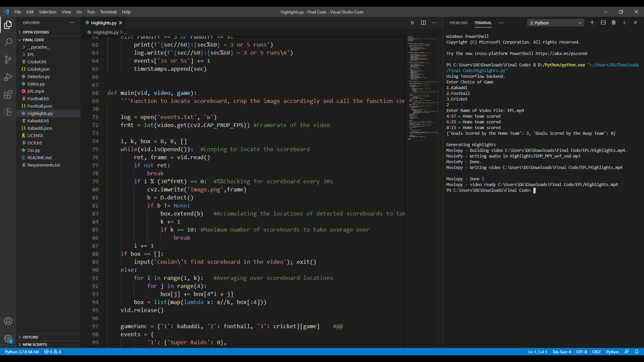Expand the EPL folder
The image size is (644, 362).
(31, 54)
